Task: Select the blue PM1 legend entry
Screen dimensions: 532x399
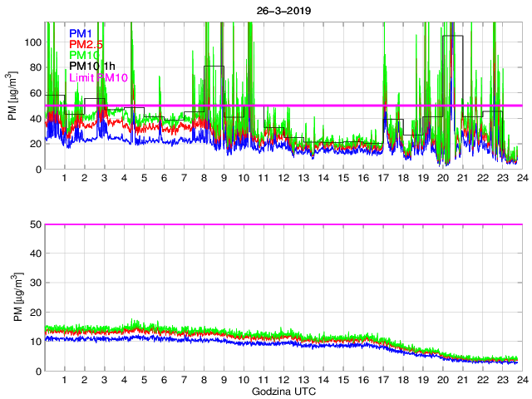Action: click(x=82, y=33)
